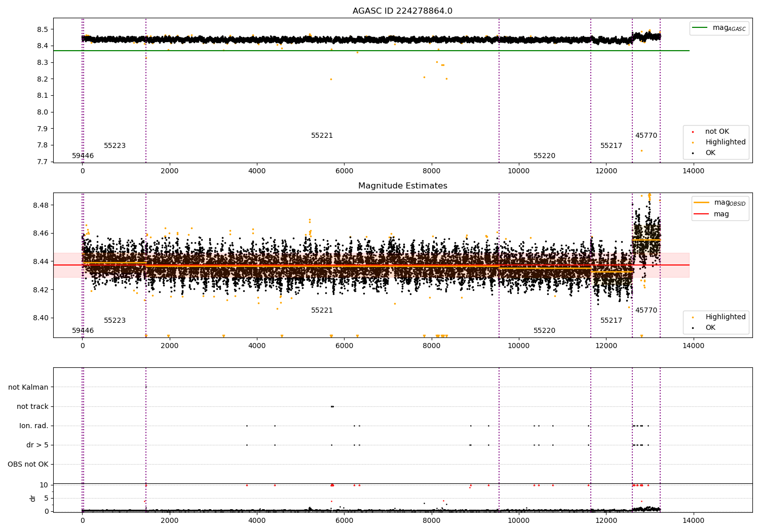Screen dimensions: 760x532
Task: Click the 'Ion. rad.' axis label
Action: pos(34,426)
